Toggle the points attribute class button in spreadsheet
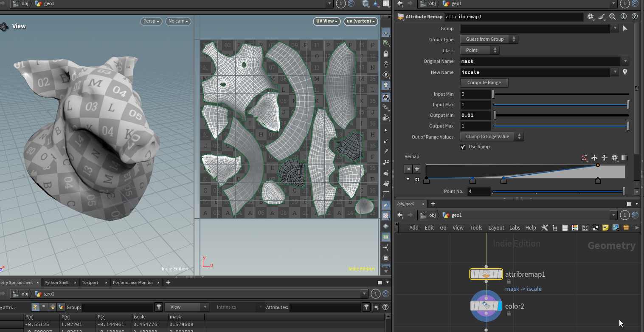The height and width of the screenshot is (332, 644). (x=35, y=307)
